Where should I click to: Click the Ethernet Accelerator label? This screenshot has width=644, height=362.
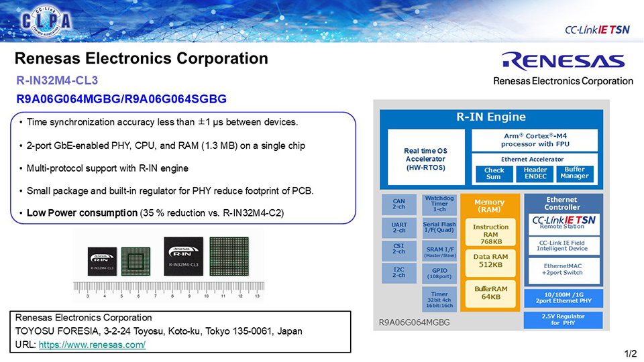[532, 160]
